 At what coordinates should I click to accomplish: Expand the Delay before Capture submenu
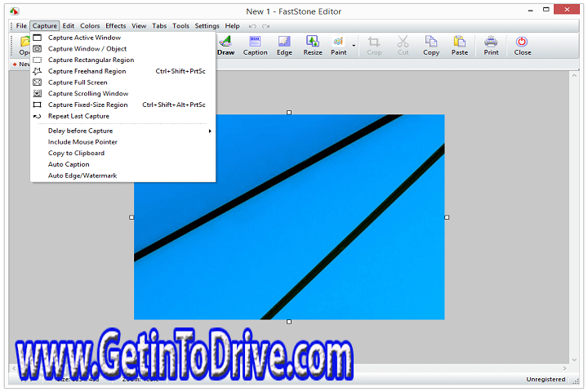click(x=123, y=131)
